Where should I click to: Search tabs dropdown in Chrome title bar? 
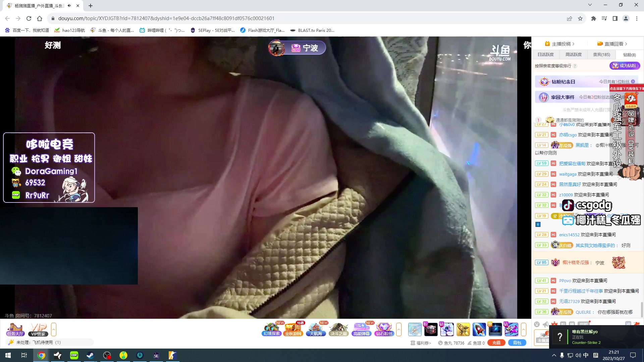[x=590, y=5]
